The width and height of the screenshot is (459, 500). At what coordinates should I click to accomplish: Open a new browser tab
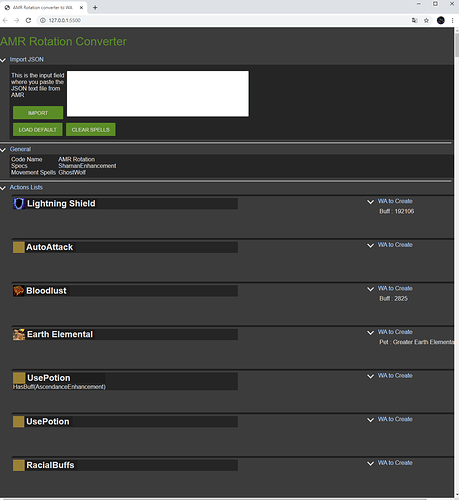95,7
